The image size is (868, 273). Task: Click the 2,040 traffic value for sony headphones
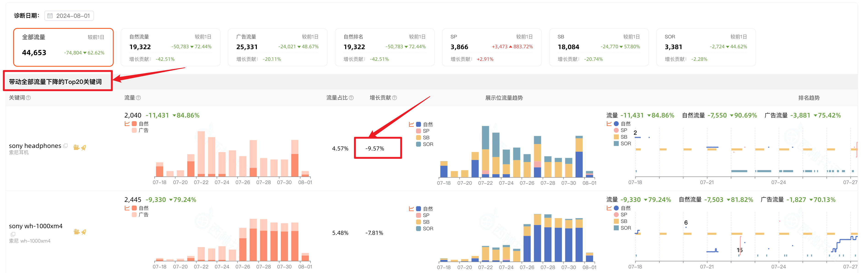[x=133, y=115]
